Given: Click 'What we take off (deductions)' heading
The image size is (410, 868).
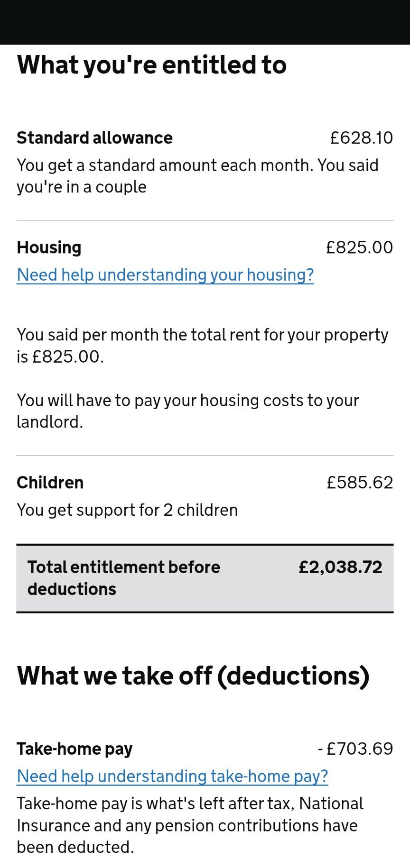Looking at the screenshot, I should (193, 676).
